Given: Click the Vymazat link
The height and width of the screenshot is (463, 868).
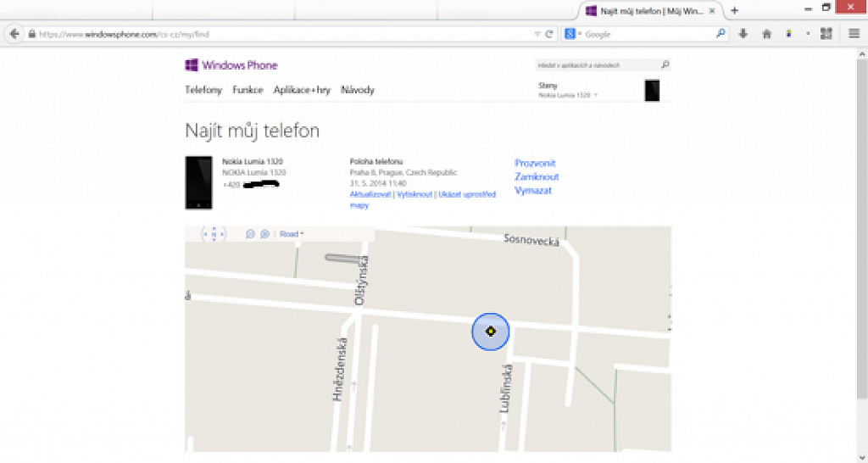Looking at the screenshot, I should click(533, 191).
